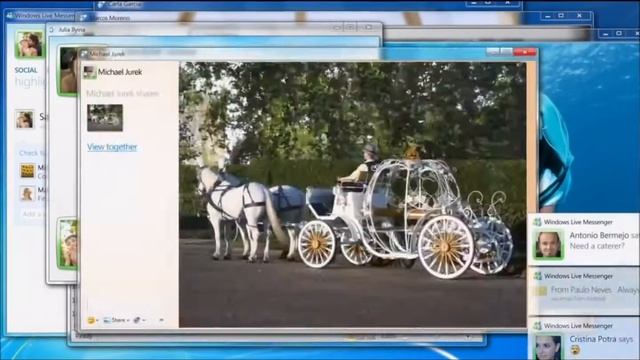This screenshot has width=640, height=360.
Task: Close the Michael Jurek conversation window
Action: [525, 52]
